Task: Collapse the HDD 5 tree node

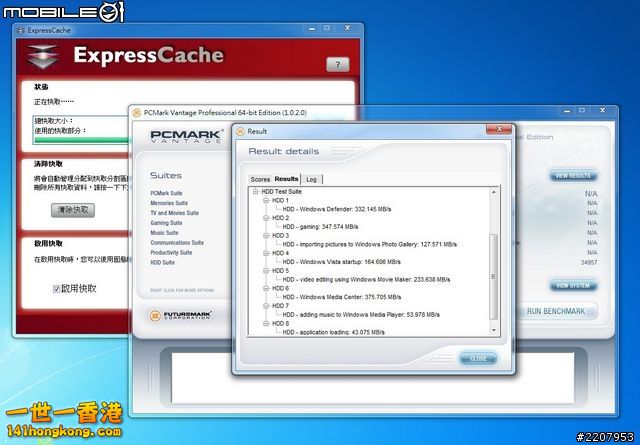Action: click(266, 270)
